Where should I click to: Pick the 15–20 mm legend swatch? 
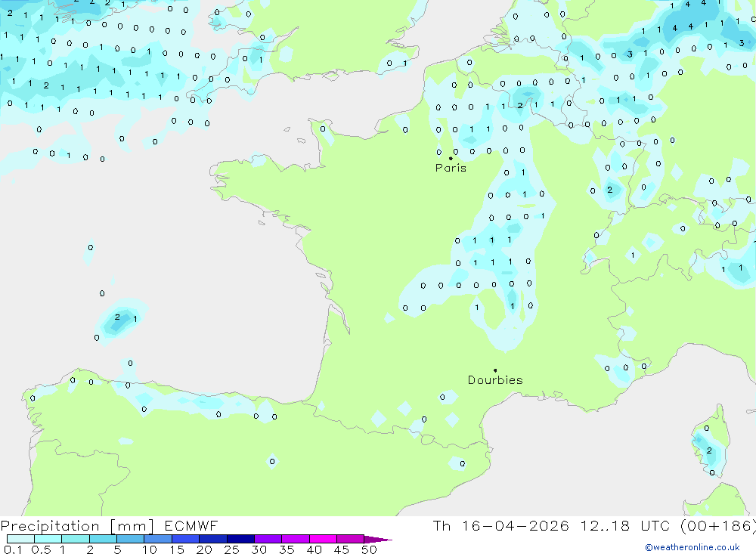click(186, 539)
